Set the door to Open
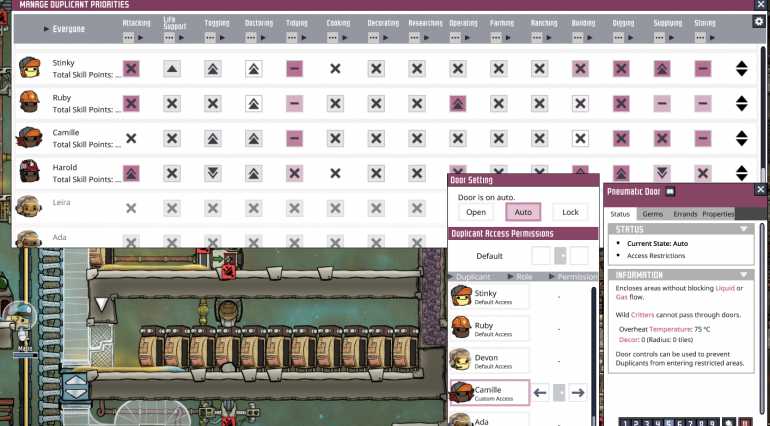This screenshot has width=770, height=426. (x=476, y=212)
